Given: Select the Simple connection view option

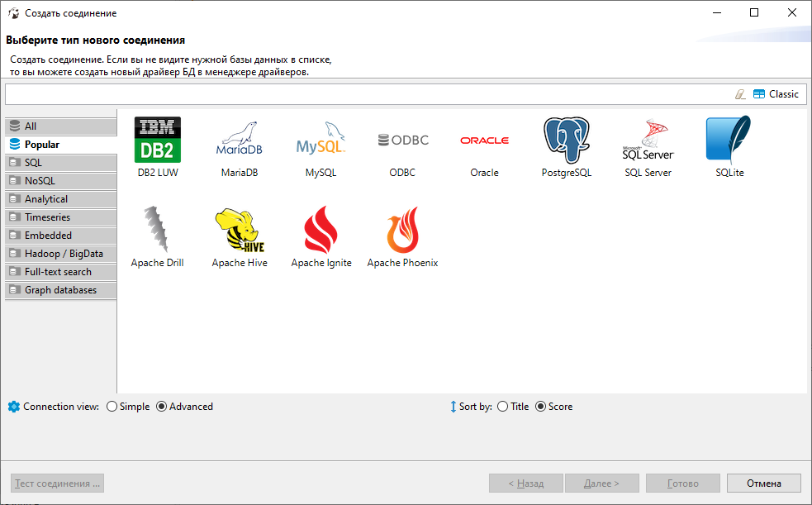Looking at the screenshot, I should tap(112, 407).
